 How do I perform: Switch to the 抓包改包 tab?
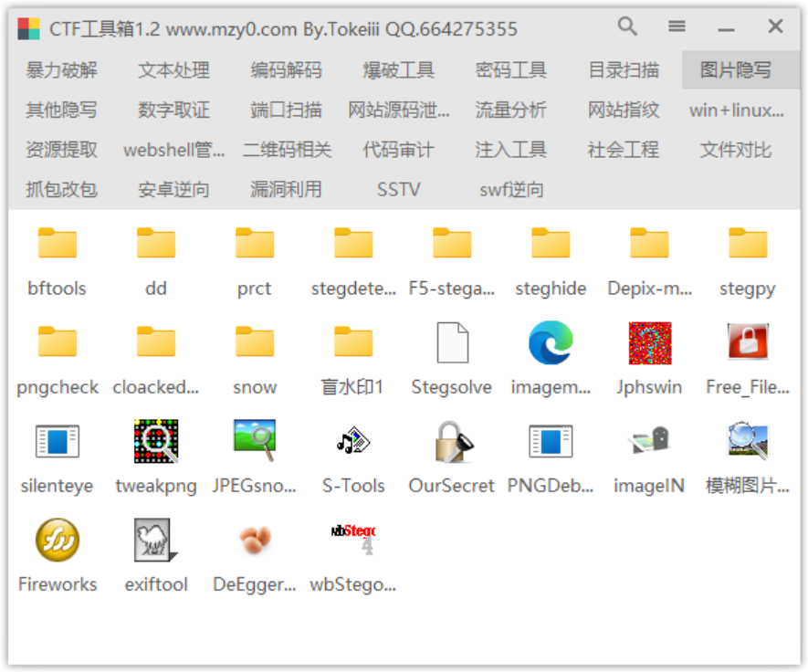point(62,190)
